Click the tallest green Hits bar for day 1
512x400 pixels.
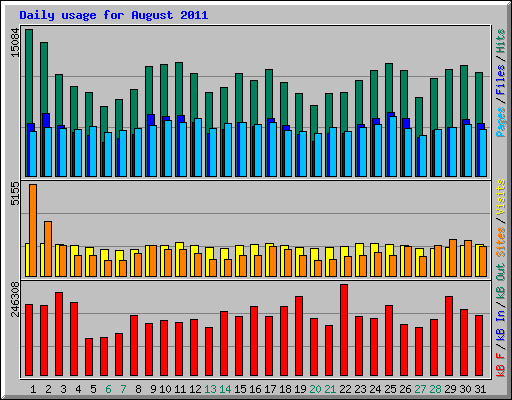[x=29, y=76]
